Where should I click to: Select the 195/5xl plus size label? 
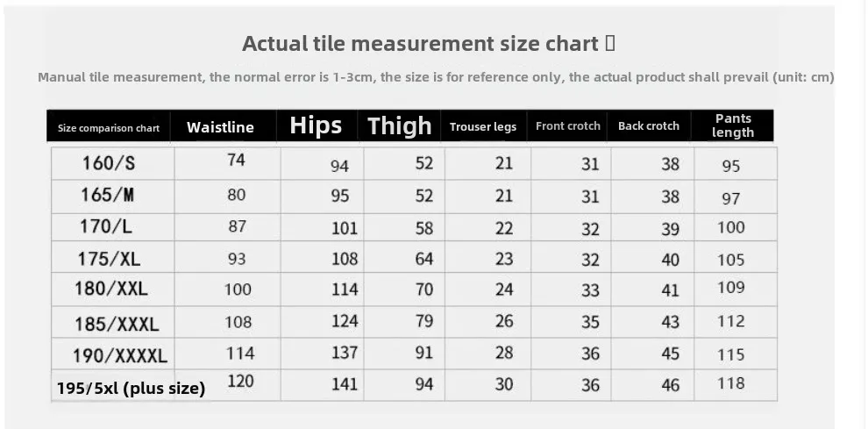[132, 388]
